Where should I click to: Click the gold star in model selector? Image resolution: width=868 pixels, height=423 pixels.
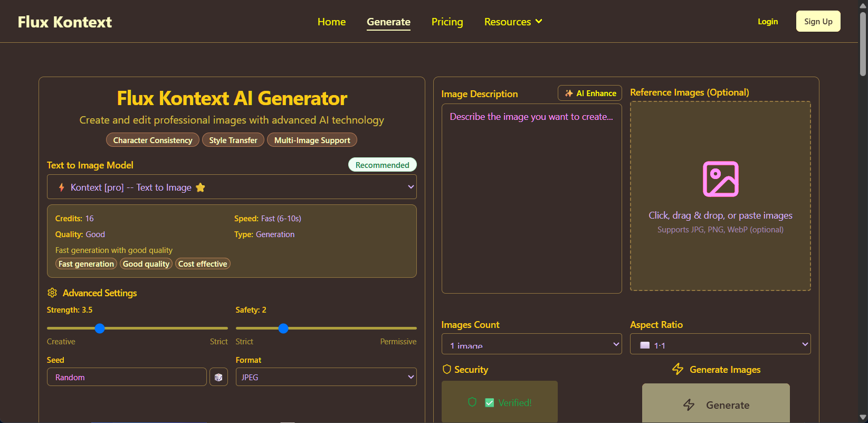(x=201, y=187)
